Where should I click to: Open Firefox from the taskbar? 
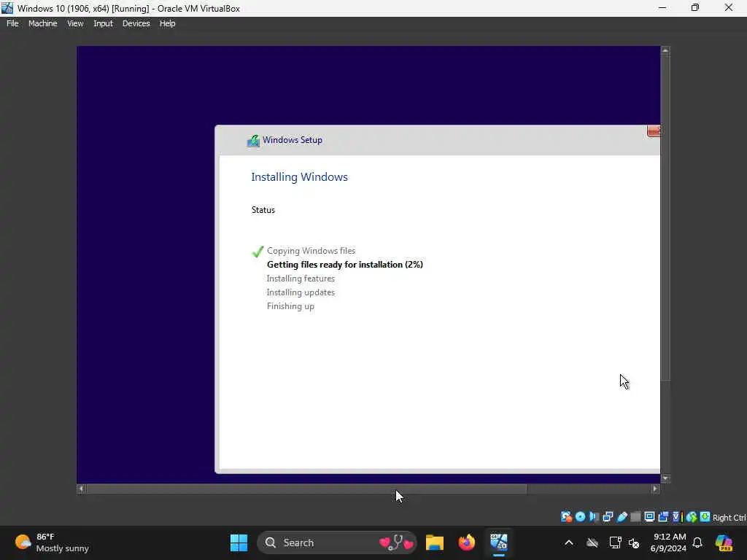click(x=467, y=542)
